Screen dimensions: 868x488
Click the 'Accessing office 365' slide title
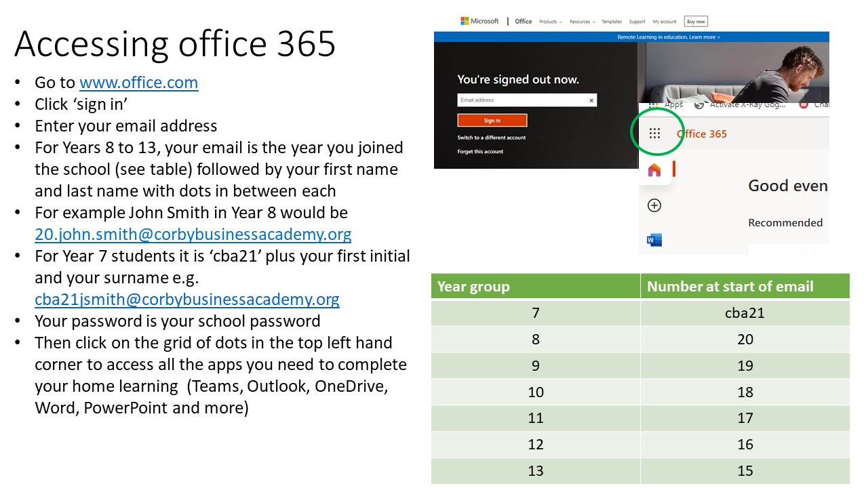tap(175, 43)
